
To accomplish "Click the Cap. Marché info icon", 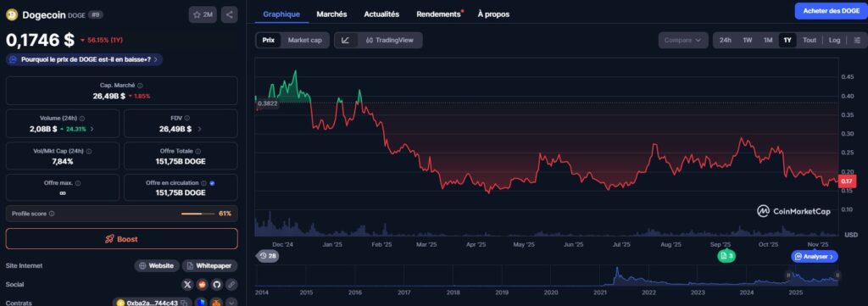I will pyautogui.click(x=140, y=86).
